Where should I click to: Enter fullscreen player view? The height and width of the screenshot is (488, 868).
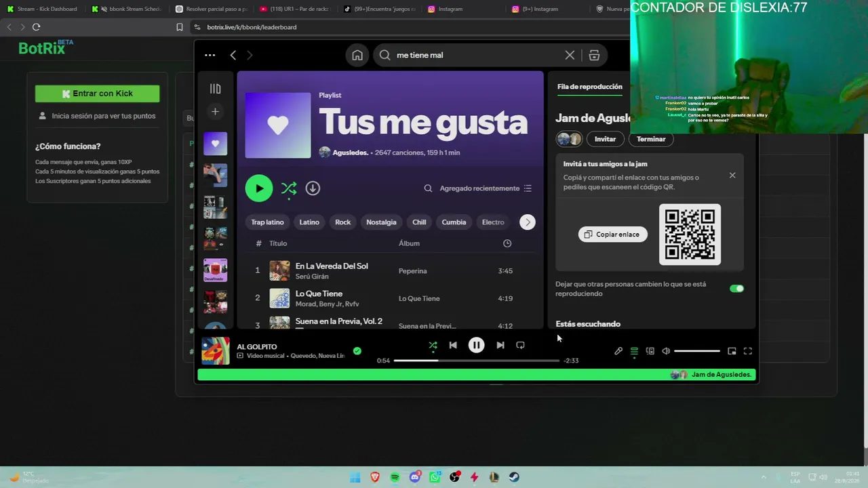748,351
